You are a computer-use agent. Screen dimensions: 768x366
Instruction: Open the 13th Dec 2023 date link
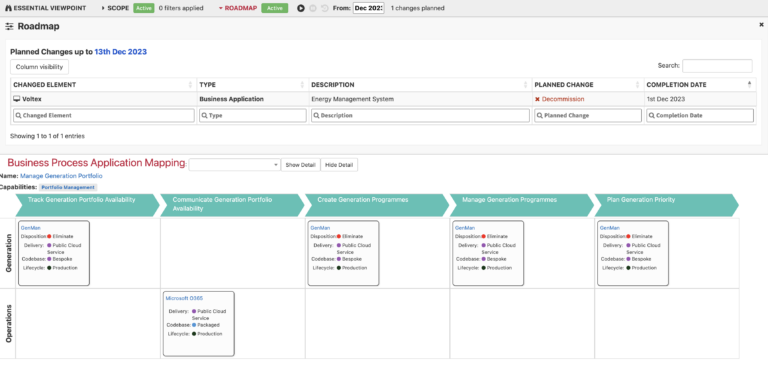[x=120, y=51]
